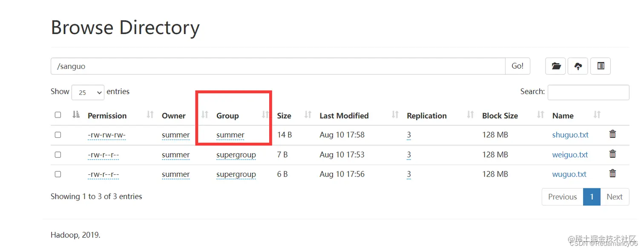Screen dimensions: 644x251
Task: Click owner summer in weiguo.txt row
Action: click(175, 155)
